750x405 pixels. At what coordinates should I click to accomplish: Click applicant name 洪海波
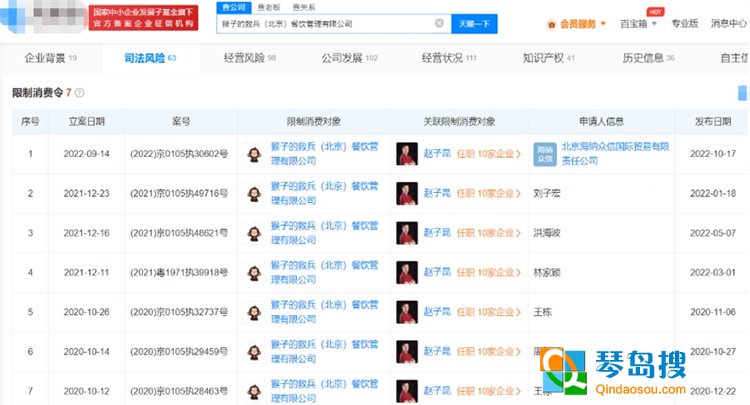coord(547,233)
